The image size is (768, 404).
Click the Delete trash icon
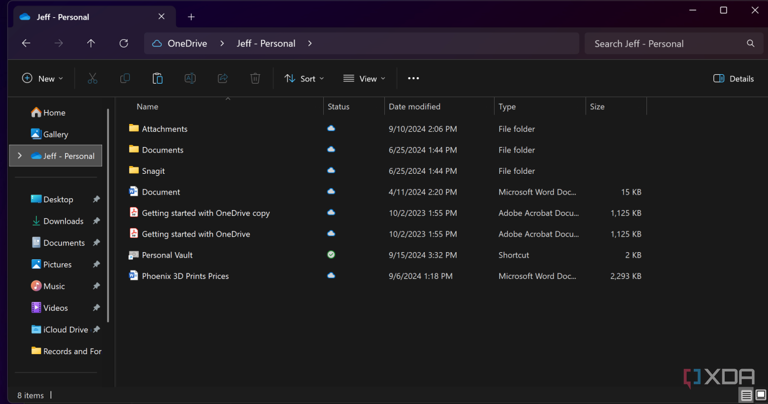point(255,78)
